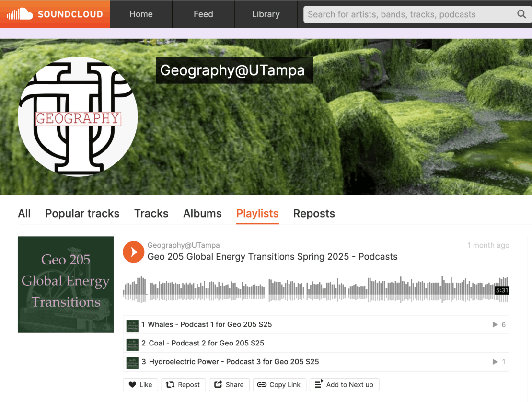Select Whales - Podcast 1 track

click(209, 325)
